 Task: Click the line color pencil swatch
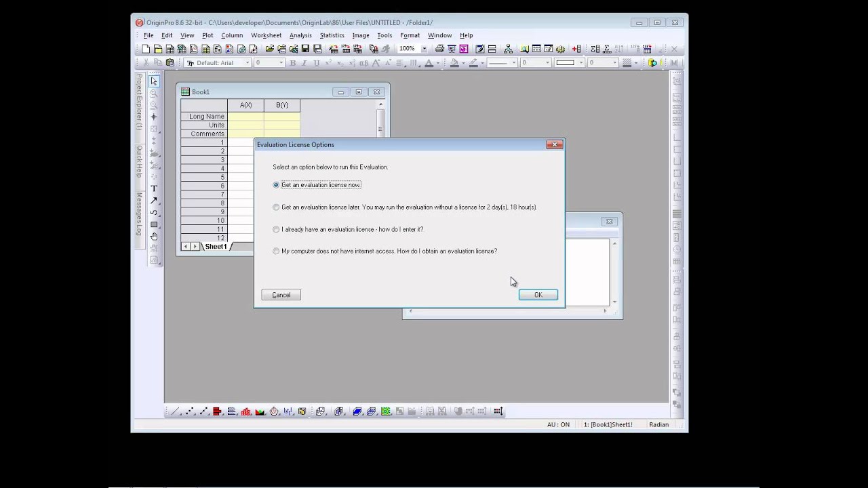pos(473,62)
